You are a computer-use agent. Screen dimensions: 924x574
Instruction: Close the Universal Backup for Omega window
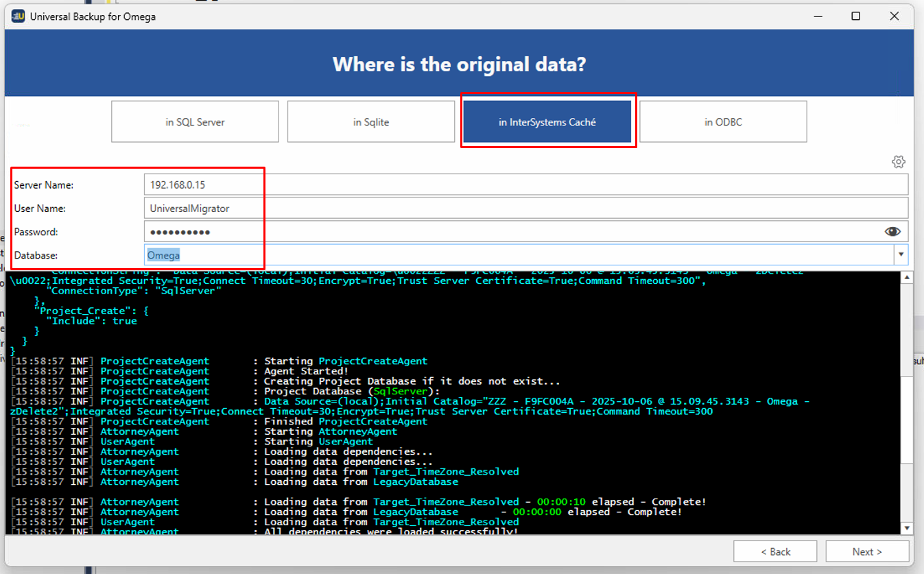point(894,16)
